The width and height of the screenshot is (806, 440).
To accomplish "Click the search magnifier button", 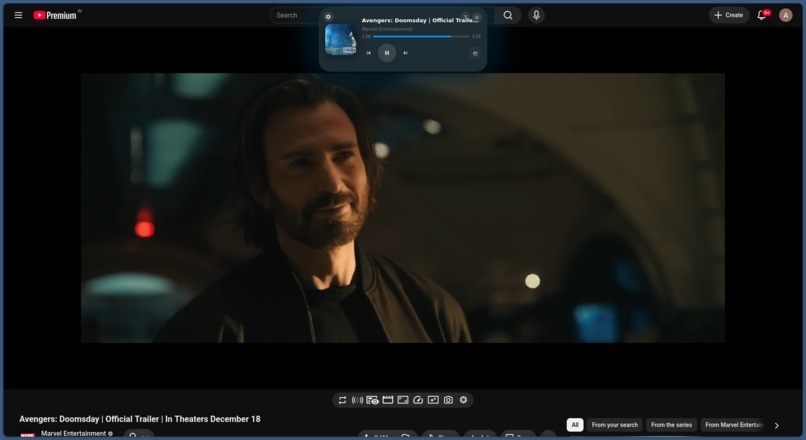I will [x=508, y=15].
